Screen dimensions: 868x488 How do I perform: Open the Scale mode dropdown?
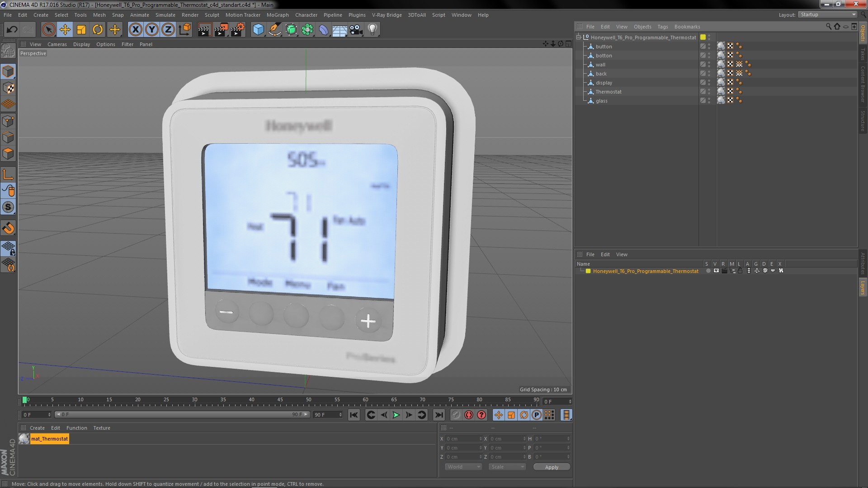point(507,467)
